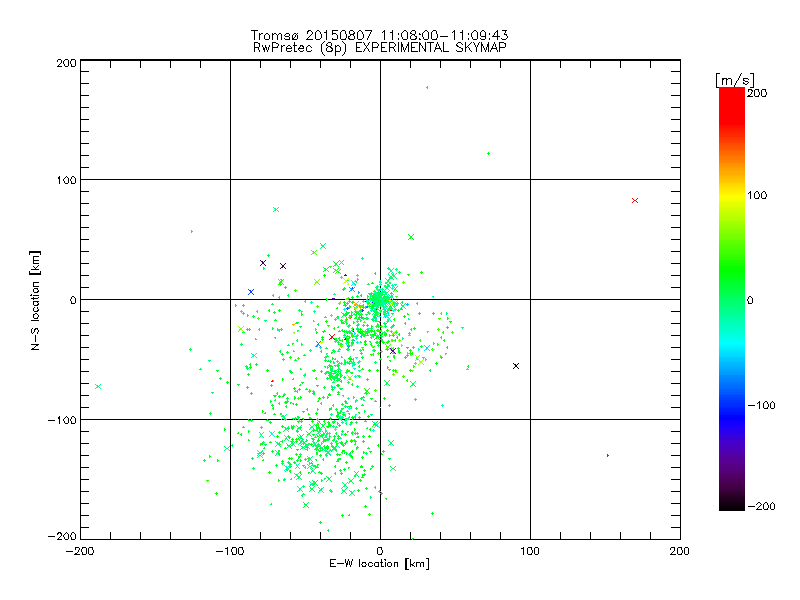
Task: Select the isolated black X marker east of cluster
Action: pyautogui.click(x=516, y=366)
